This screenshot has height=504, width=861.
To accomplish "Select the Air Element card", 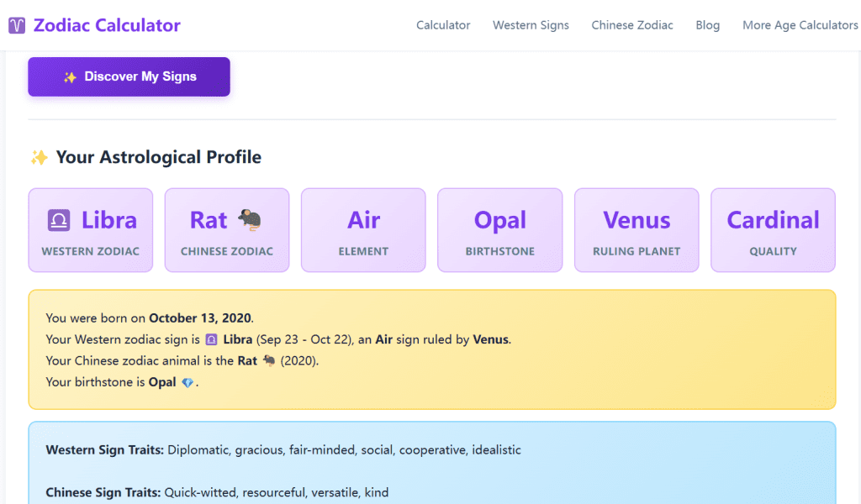I will (x=363, y=230).
